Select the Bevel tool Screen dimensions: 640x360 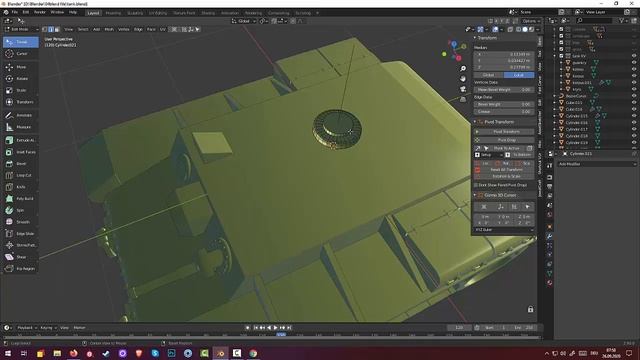point(20,164)
